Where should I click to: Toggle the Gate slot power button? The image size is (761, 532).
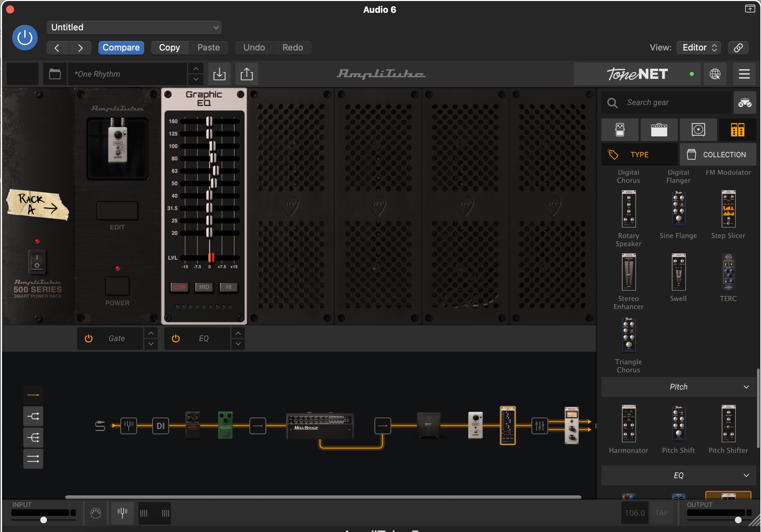[89, 338]
